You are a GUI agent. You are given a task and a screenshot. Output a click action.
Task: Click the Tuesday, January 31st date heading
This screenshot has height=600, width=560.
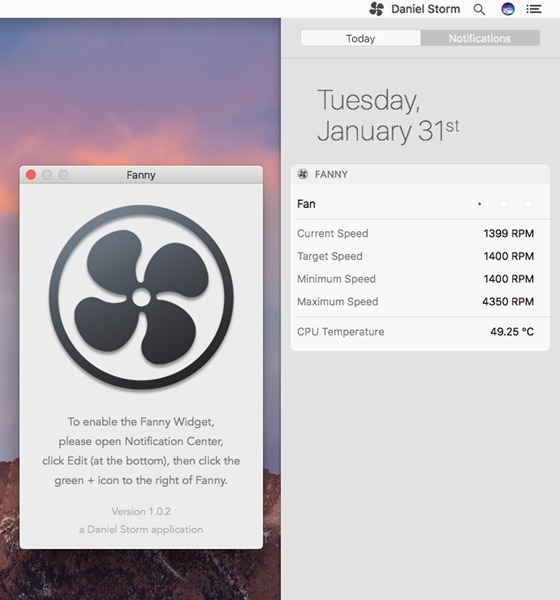pos(388,116)
